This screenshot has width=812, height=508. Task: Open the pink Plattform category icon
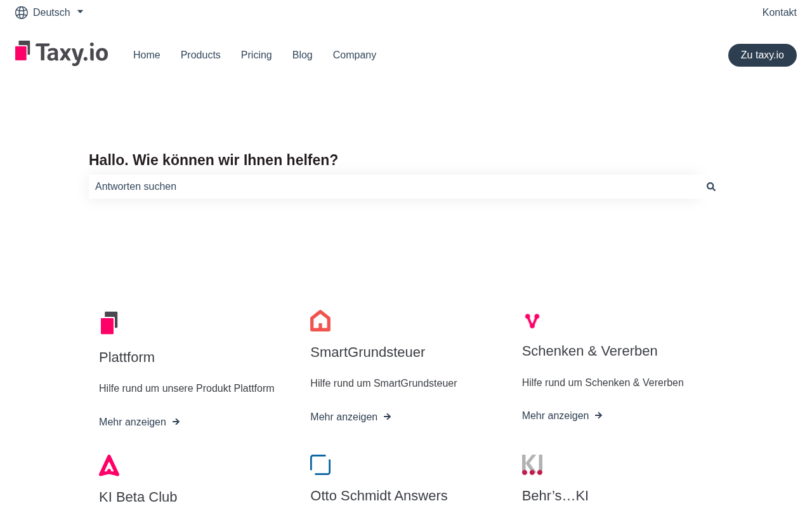(109, 323)
